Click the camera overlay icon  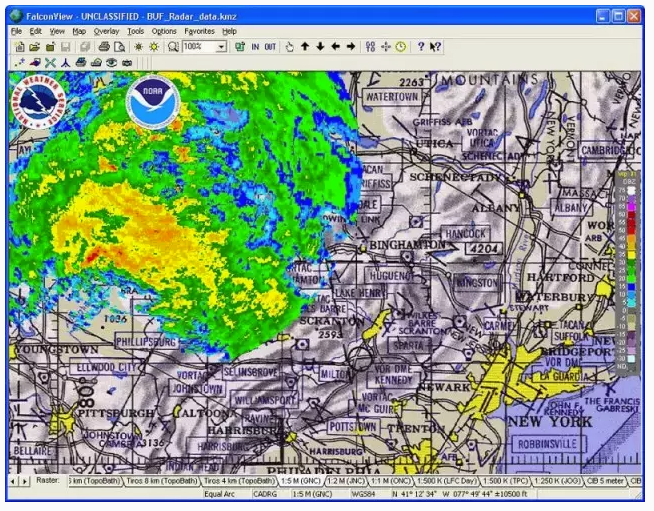127,63
